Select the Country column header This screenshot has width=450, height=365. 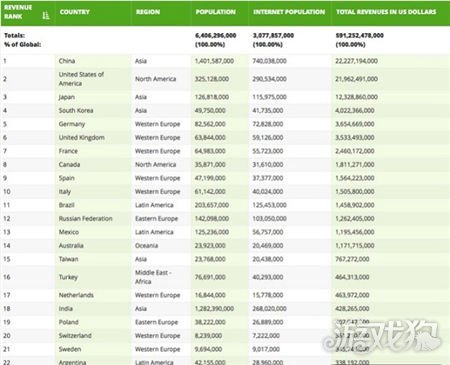pos(75,12)
